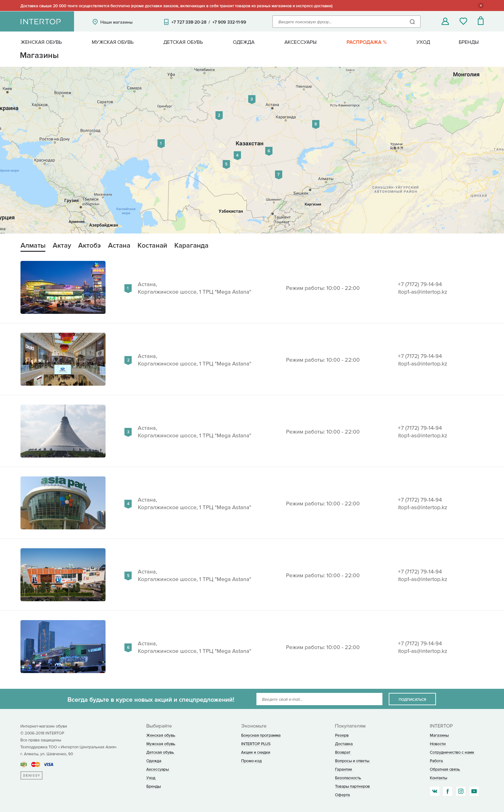Open МУЖСКАЯ ОБУВЬ menu
This screenshot has height=812, width=504.
(x=113, y=42)
